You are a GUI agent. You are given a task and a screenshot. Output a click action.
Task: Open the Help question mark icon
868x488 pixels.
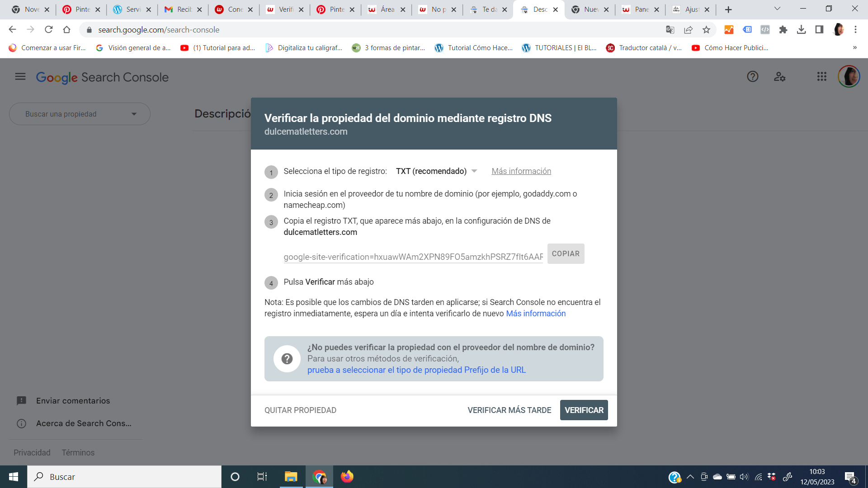pos(753,77)
